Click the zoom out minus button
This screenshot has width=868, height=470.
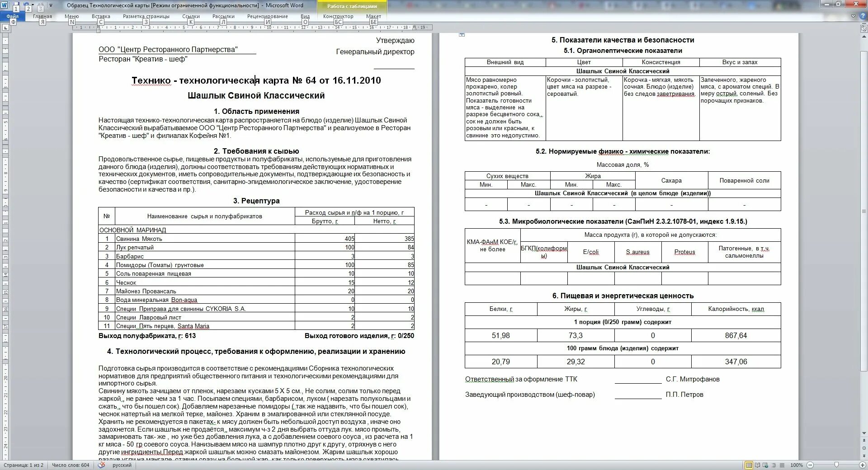coord(810,465)
